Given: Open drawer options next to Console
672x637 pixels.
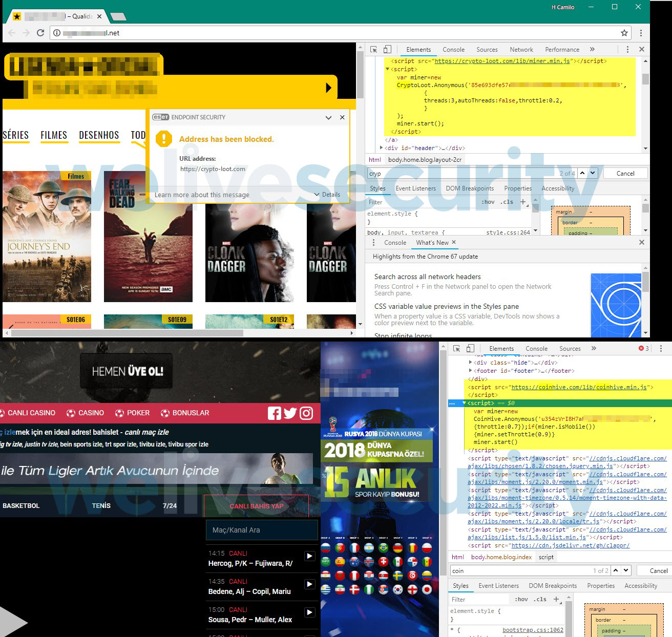Looking at the screenshot, I should point(373,242).
